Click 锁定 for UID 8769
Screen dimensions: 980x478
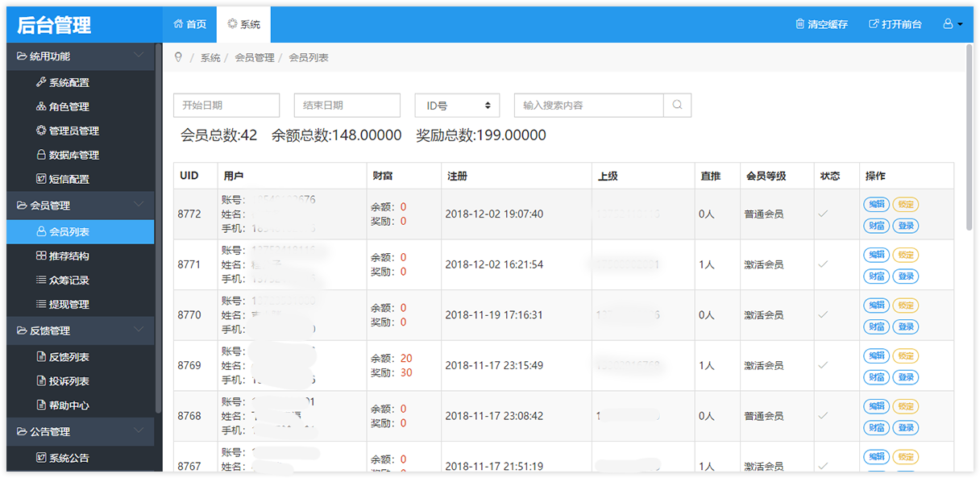[x=906, y=355]
